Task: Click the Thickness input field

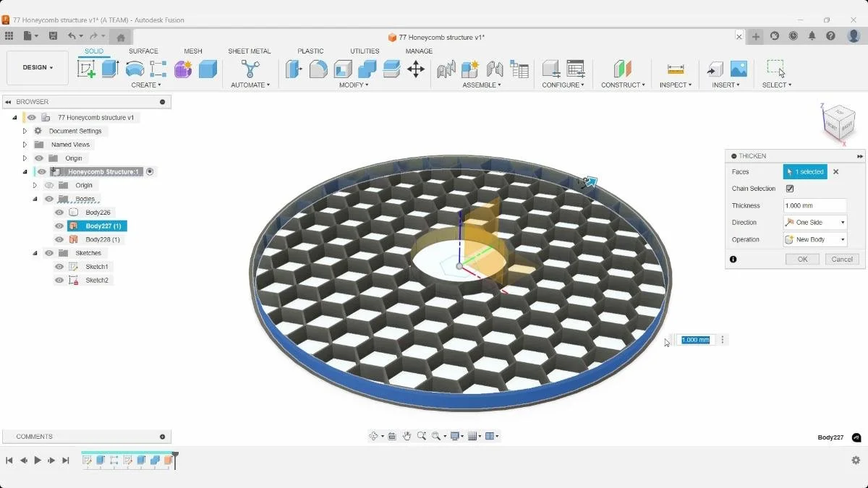Action: (x=815, y=206)
